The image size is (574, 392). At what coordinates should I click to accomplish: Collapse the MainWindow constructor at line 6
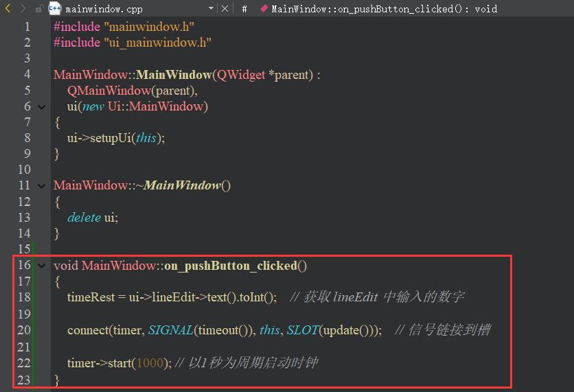tap(42, 106)
